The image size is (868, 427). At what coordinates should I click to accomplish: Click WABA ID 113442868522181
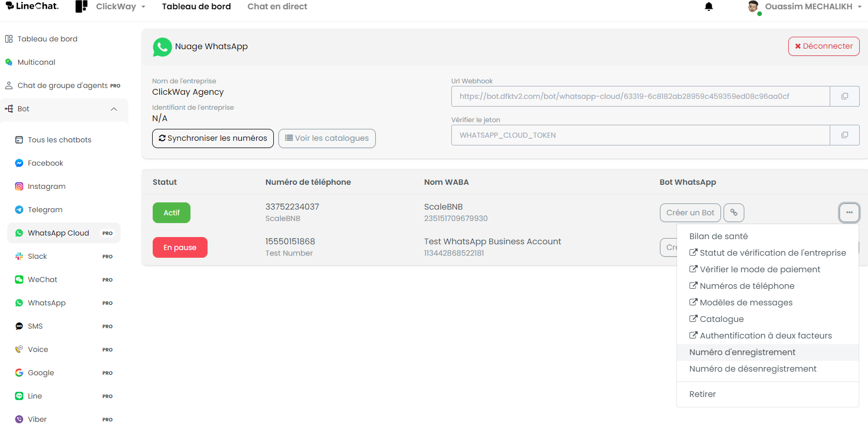pos(454,253)
